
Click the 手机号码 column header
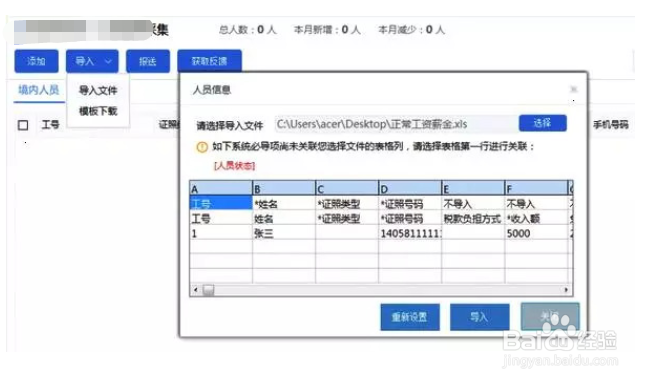point(611,125)
